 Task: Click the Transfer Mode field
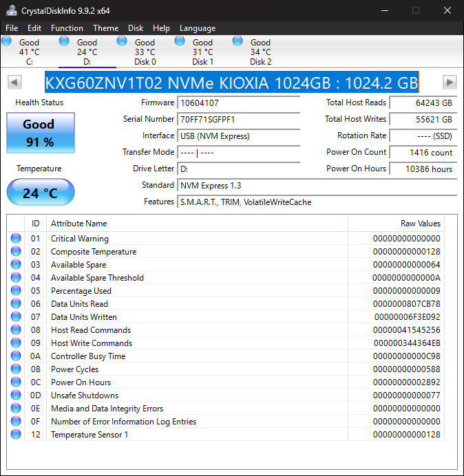[238, 152]
